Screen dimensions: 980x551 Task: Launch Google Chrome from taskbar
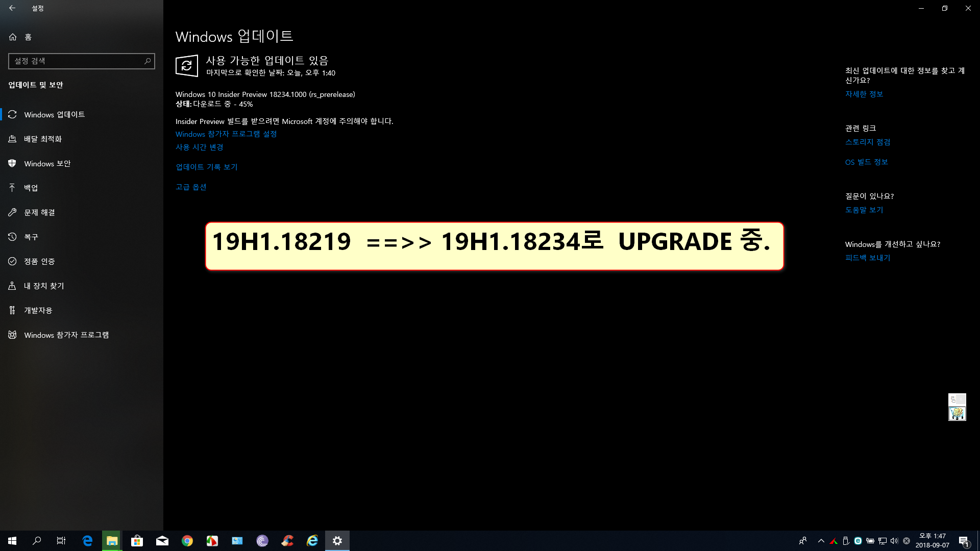point(187,541)
